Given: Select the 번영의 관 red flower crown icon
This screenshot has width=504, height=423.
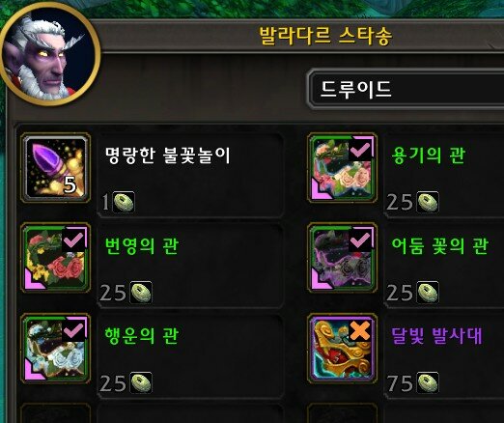Looking at the screenshot, I should pos(55,258).
